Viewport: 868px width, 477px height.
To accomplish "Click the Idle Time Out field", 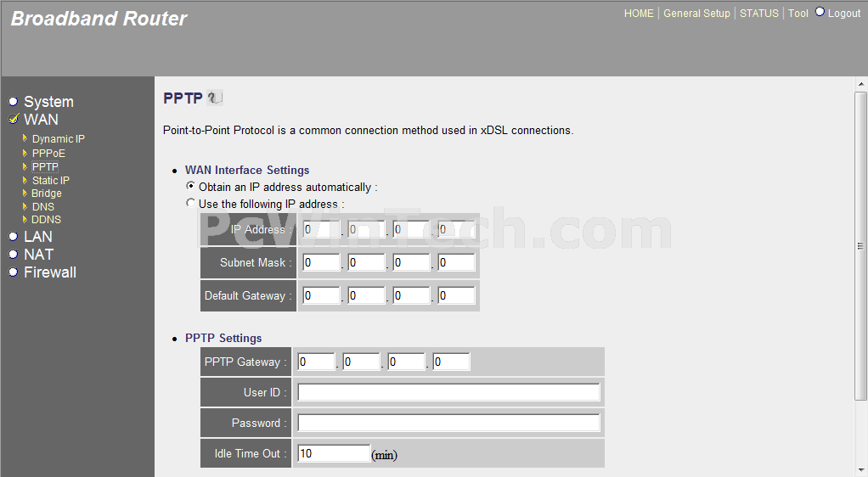I will 333,453.
